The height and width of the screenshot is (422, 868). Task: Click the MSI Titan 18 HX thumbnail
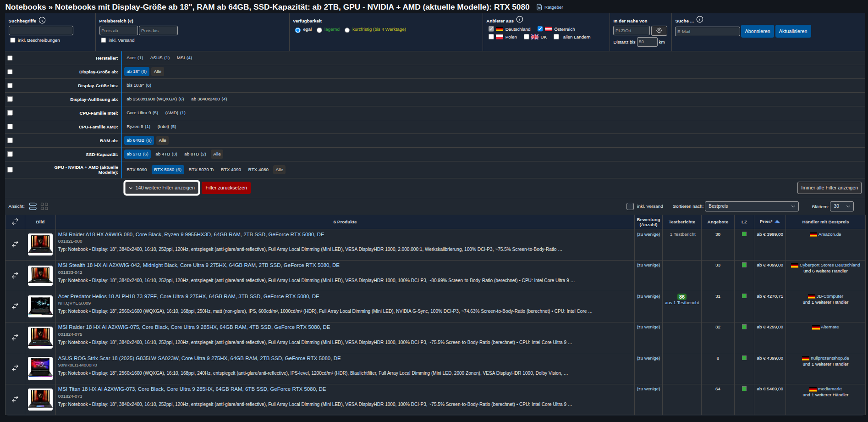(x=40, y=399)
